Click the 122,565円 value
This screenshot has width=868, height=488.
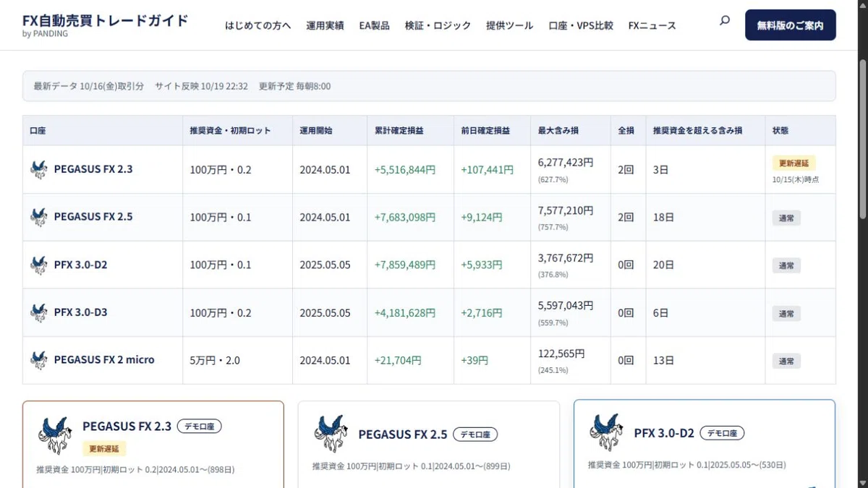561,354
